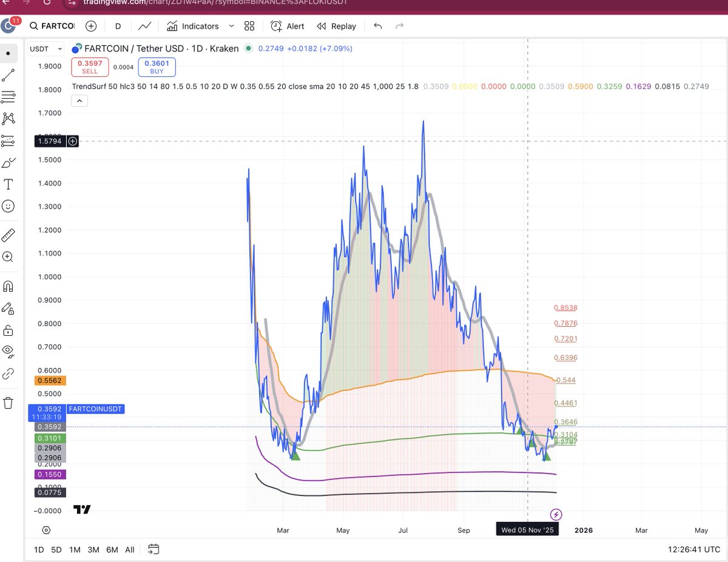728x562 pixels.
Task: Open the D interval dropdown
Action: tap(118, 26)
